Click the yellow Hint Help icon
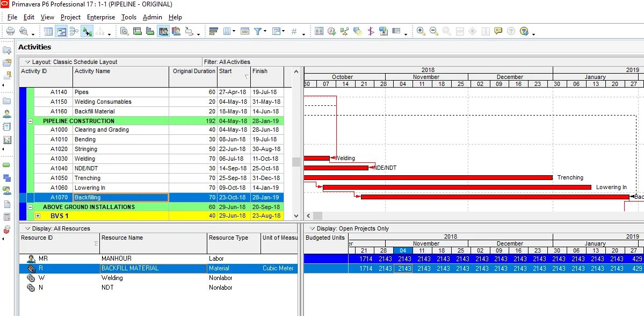Viewport: 644px width, 316px height. click(x=498, y=31)
